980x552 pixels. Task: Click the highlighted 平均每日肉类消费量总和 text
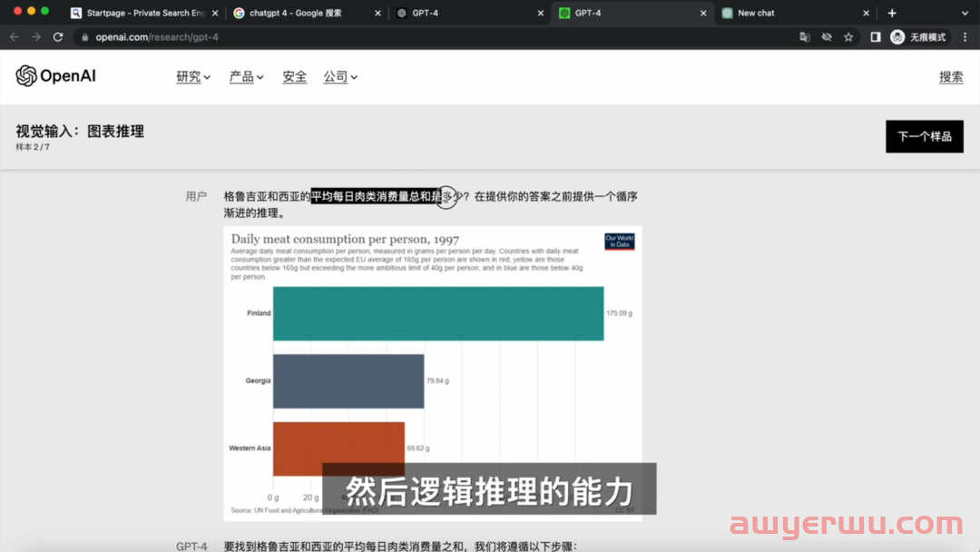pyautogui.click(x=377, y=196)
